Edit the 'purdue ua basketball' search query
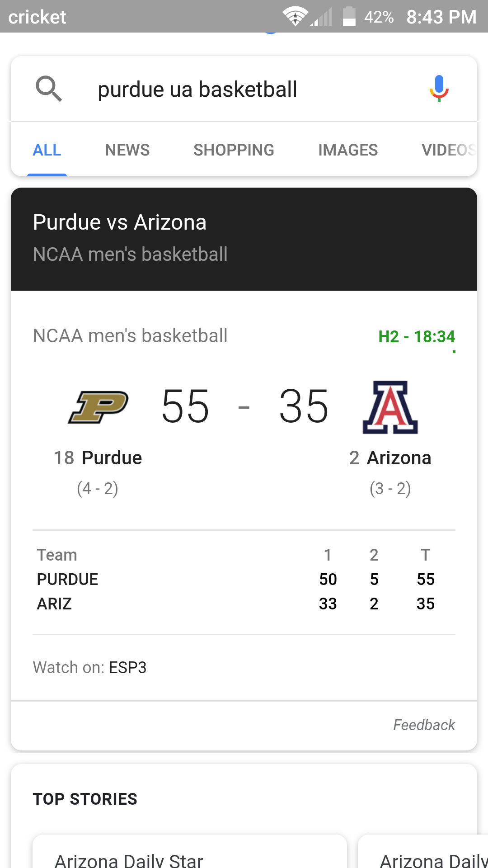 click(x=197, y=89)
